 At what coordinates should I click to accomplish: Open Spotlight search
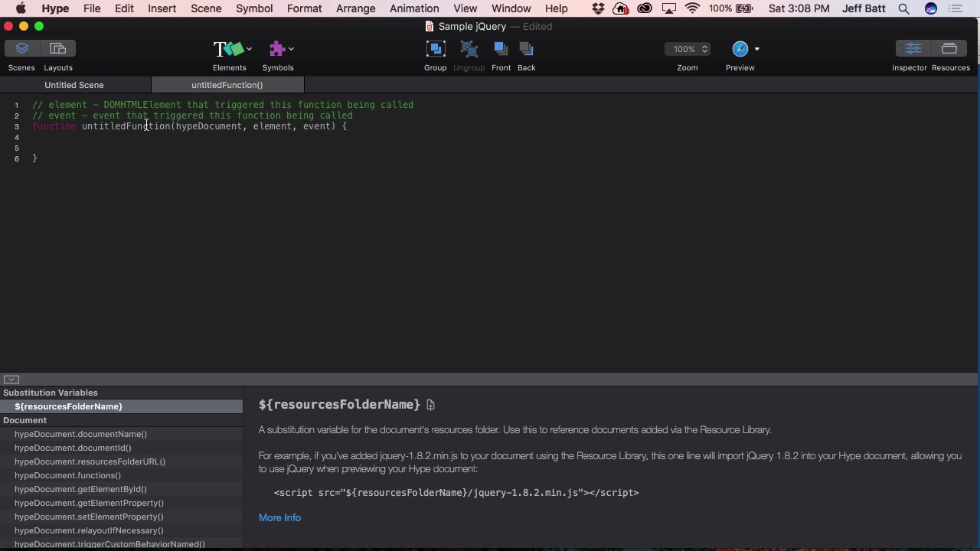904,8
